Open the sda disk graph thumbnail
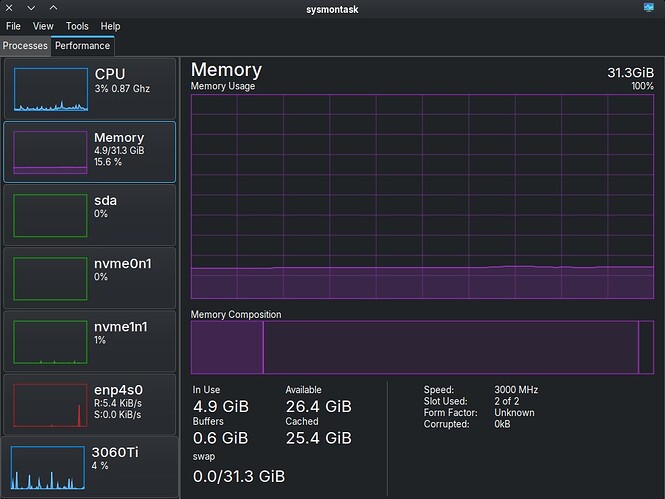665x499 pixels. click(x=50, y=215)
